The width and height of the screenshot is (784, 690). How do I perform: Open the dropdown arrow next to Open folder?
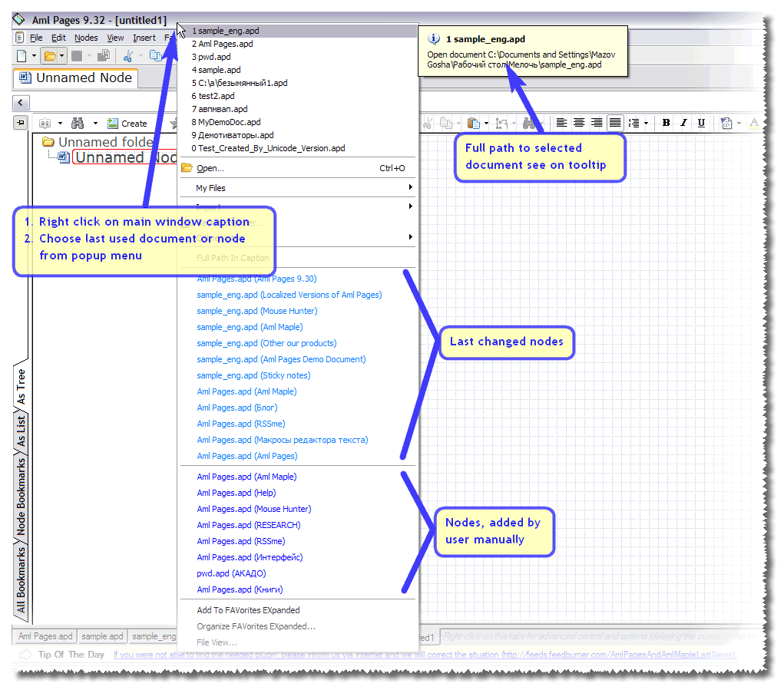coord(61,56)
